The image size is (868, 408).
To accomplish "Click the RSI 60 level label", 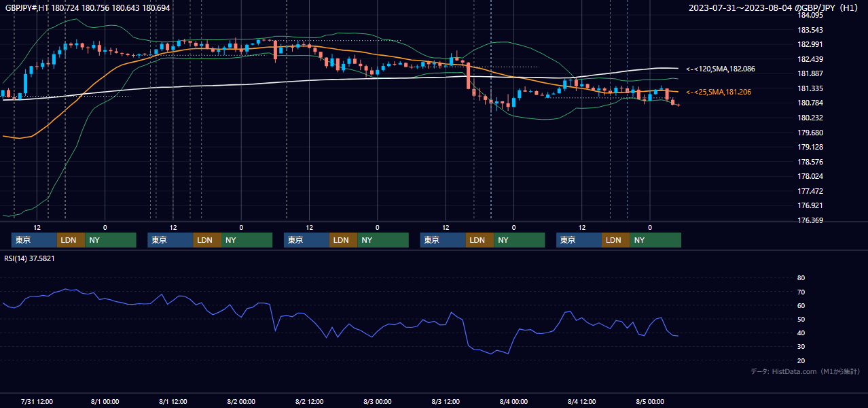I will point(801,305).
